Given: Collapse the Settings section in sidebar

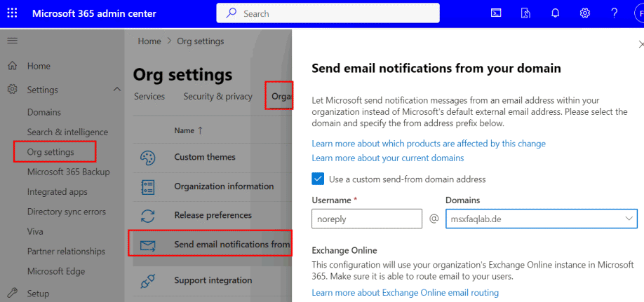Looking at the screenshot, I should pyautogui.click(x=116, y=90).
